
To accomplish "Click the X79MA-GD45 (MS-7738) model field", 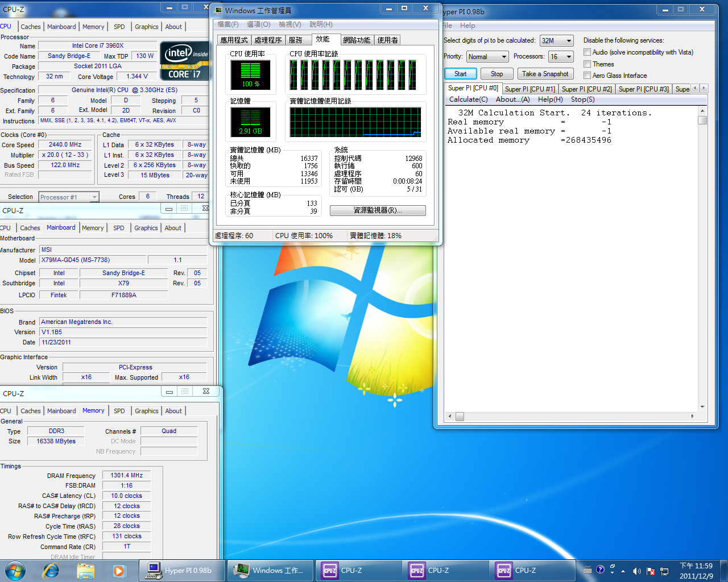I will [92, 260].
